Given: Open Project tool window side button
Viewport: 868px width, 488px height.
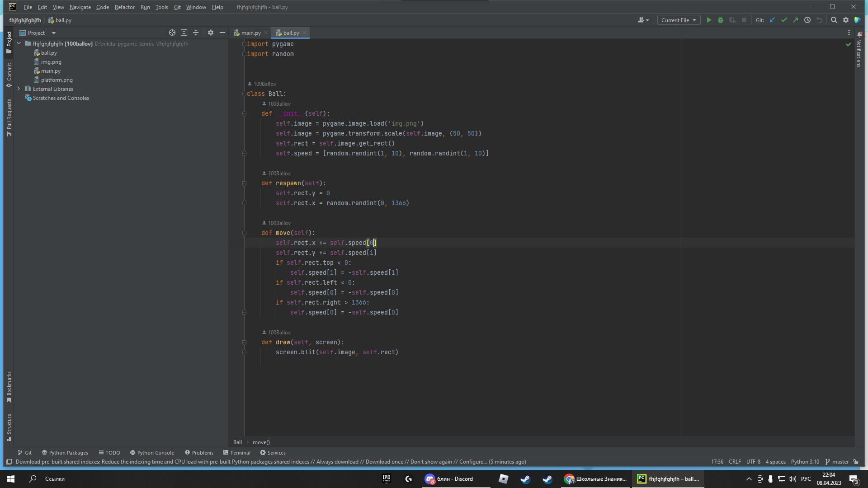Looking at the screenshot, I should tap(9, 43).
